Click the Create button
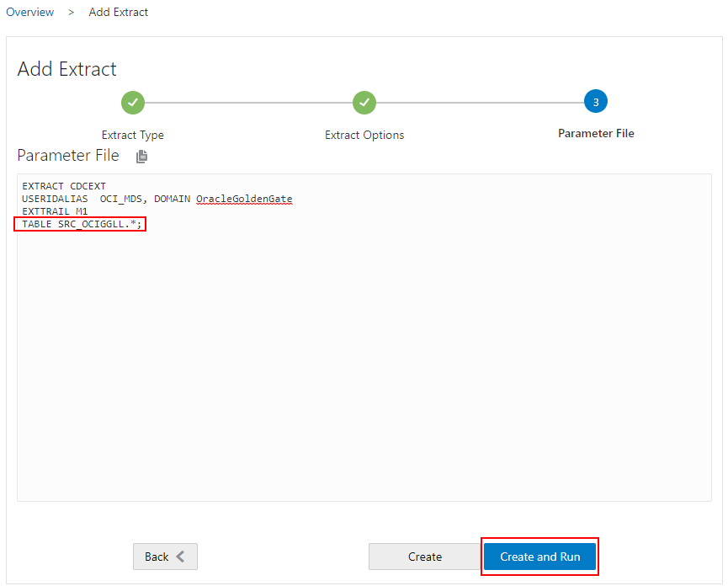Viewport: 728px width, 586px height. (425, 557)
